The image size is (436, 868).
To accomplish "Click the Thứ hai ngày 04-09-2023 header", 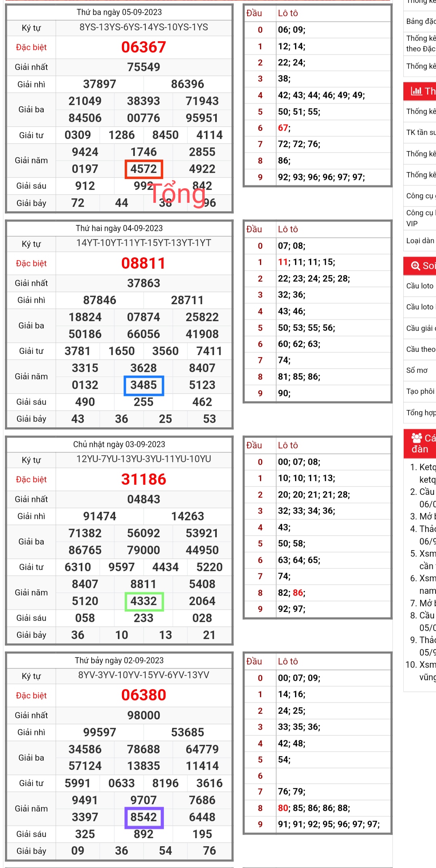I will [119, 228].
